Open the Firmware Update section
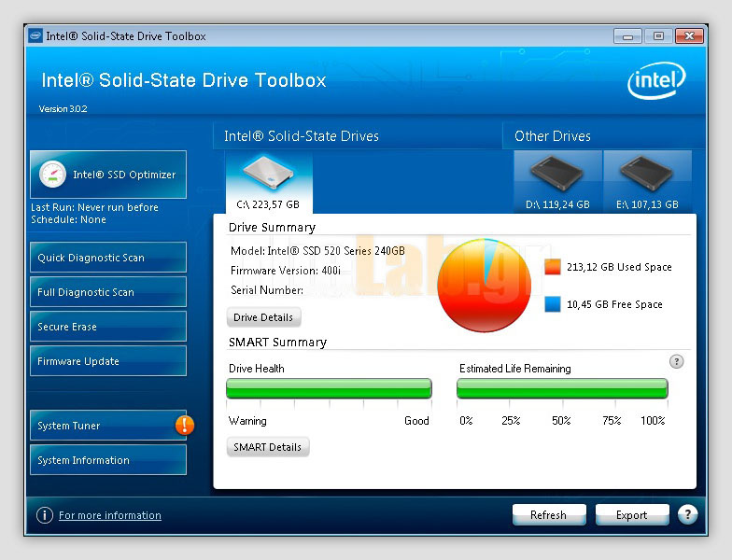 pyautogui.click(x=107, y=361)
